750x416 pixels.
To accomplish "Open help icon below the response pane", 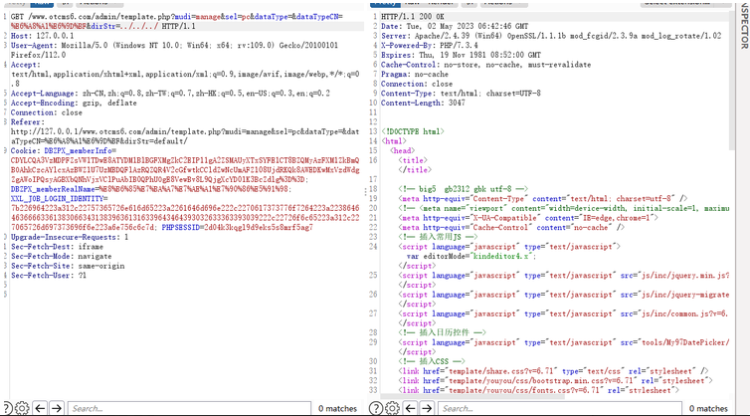I will tap(376, 408).
